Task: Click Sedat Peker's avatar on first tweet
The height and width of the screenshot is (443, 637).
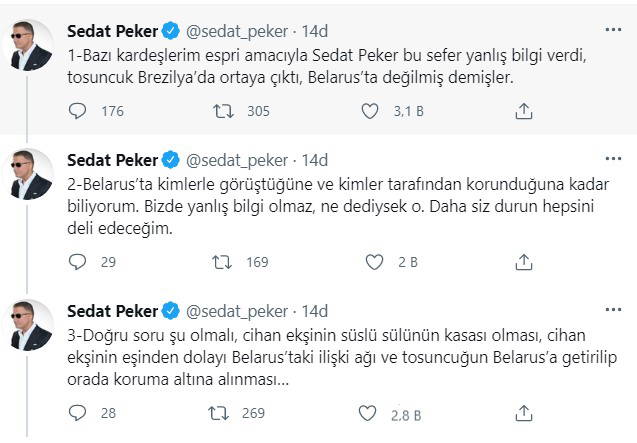Action: (32, 43)
